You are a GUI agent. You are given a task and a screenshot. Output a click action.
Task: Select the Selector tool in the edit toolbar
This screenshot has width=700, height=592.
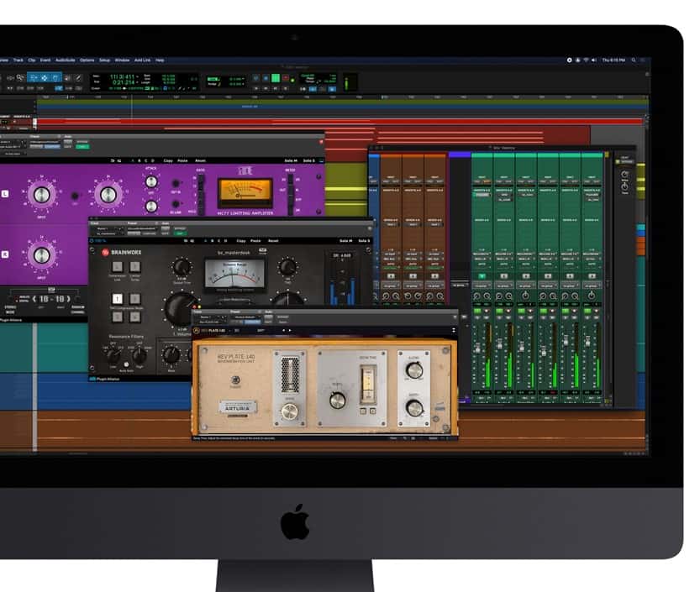tap(45, 78)
